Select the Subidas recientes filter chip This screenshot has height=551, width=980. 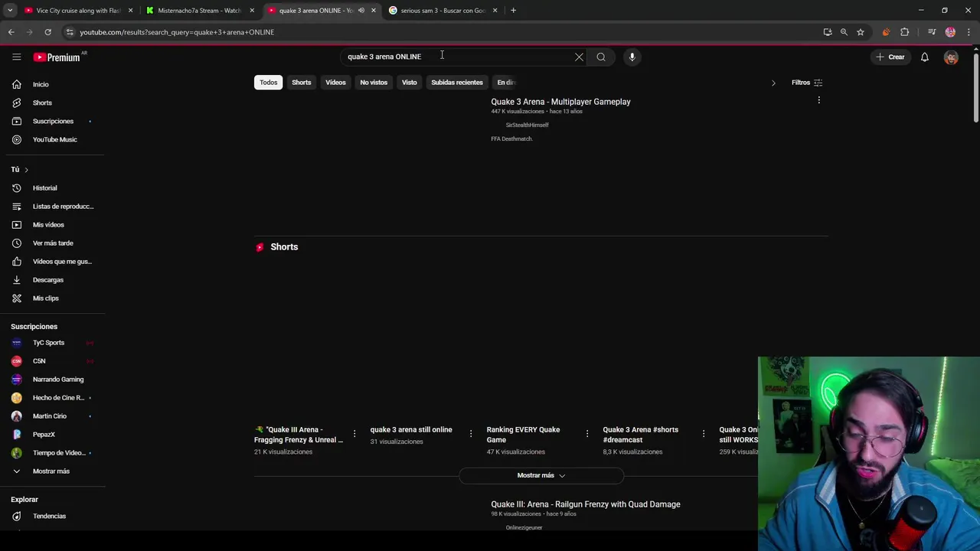457,82
